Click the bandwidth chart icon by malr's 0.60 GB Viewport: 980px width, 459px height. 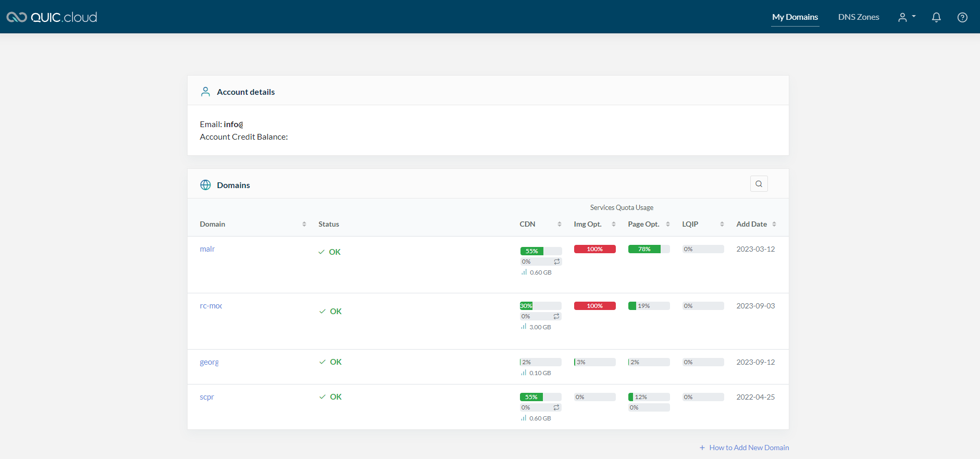point(524,272)
